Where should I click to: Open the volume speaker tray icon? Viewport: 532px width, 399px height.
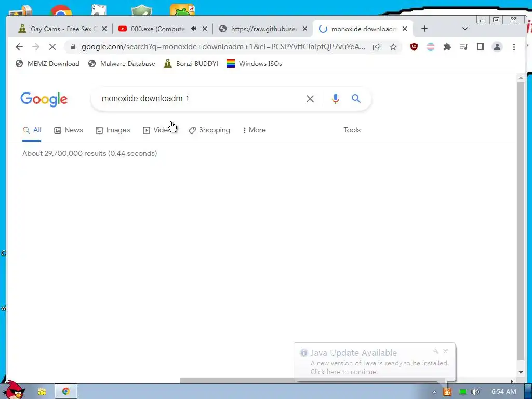(475, 392)
